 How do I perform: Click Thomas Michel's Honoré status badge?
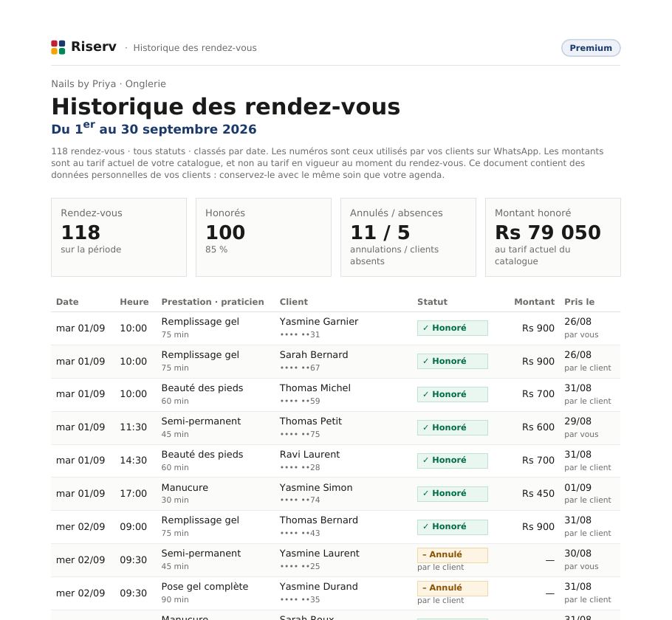click(x=452, y=394)
